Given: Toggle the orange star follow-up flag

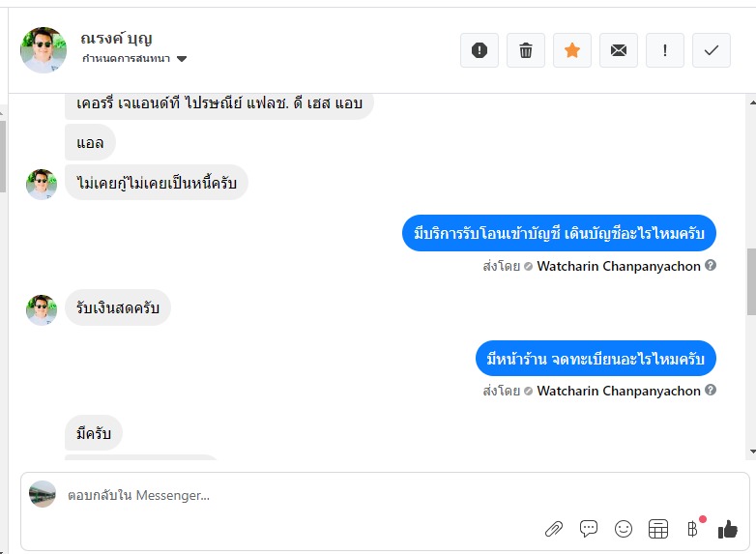Looking at the screenshot, I should pos(571,50).
